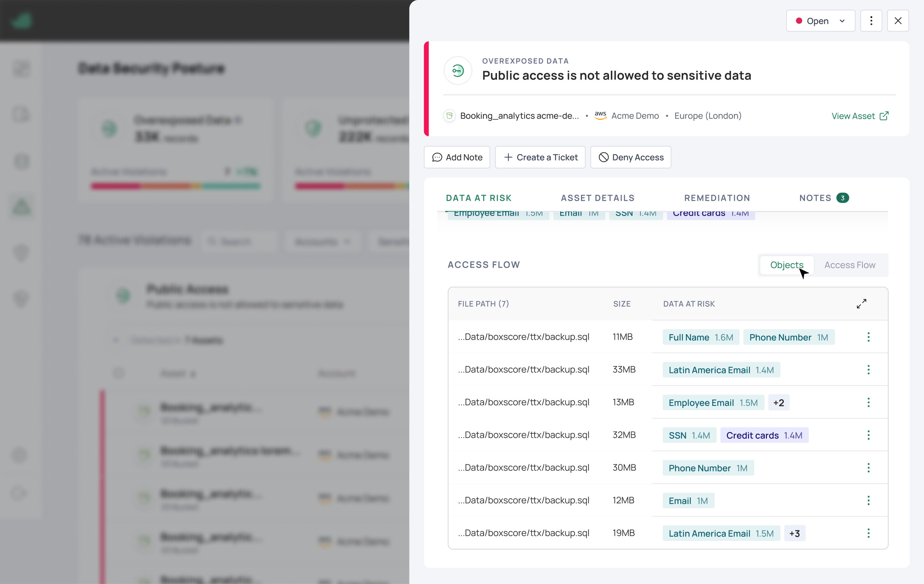The height and width of the screenshot is (584, 924).
Task: Open the three-dot menu beside the Open status
Action: point(871,21)
